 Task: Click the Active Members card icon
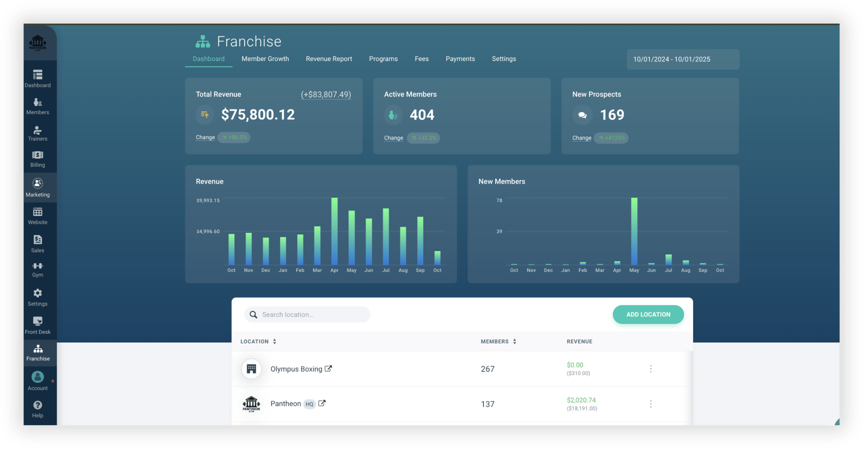point(393,115)
